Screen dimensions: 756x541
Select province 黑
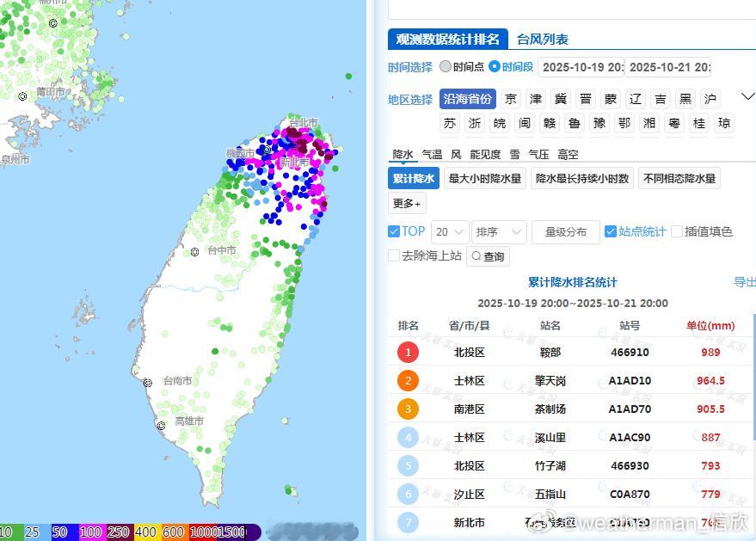tap(685, 99)
